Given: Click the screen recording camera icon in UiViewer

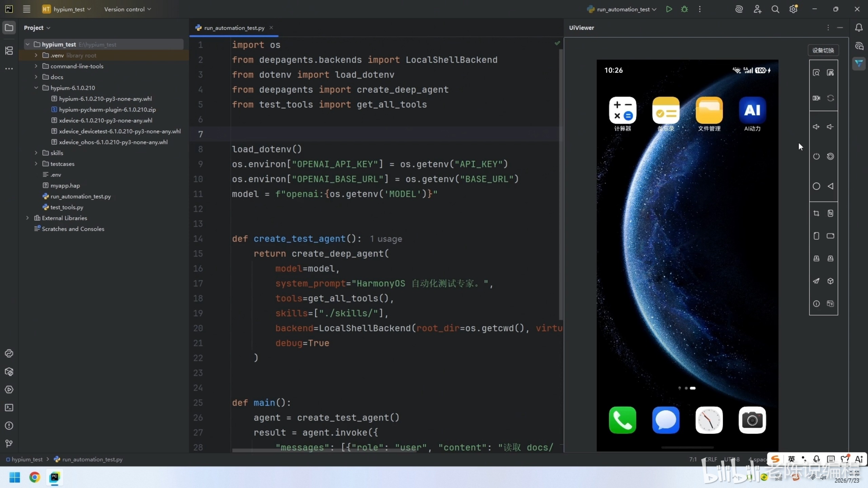Looking at the screenshot, I should click(x=816, y=98).
